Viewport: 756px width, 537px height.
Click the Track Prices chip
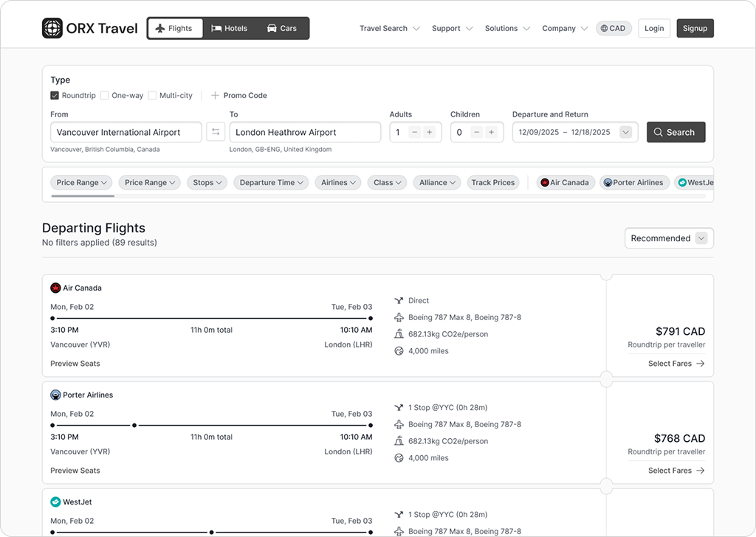492,182
